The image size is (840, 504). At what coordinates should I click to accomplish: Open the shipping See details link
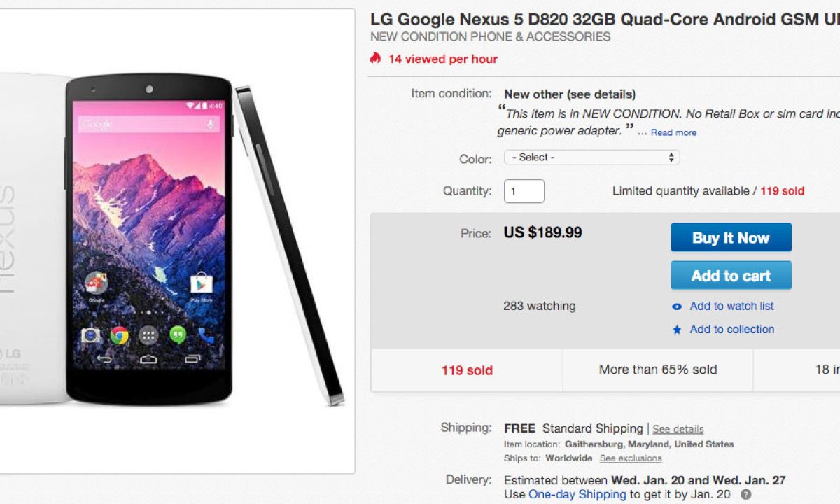click(678, 429)
